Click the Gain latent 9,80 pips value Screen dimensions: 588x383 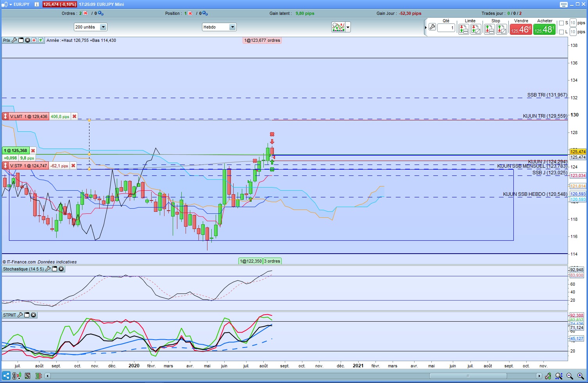(305, 13)
